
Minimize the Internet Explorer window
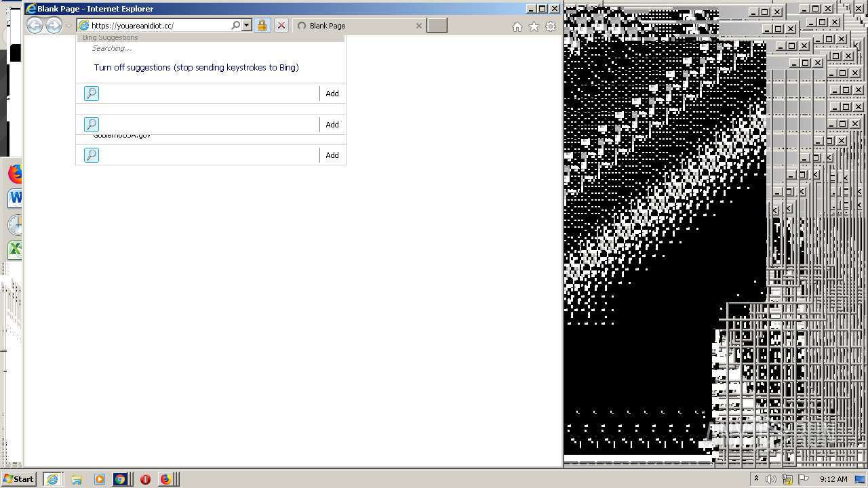[531, 9]
